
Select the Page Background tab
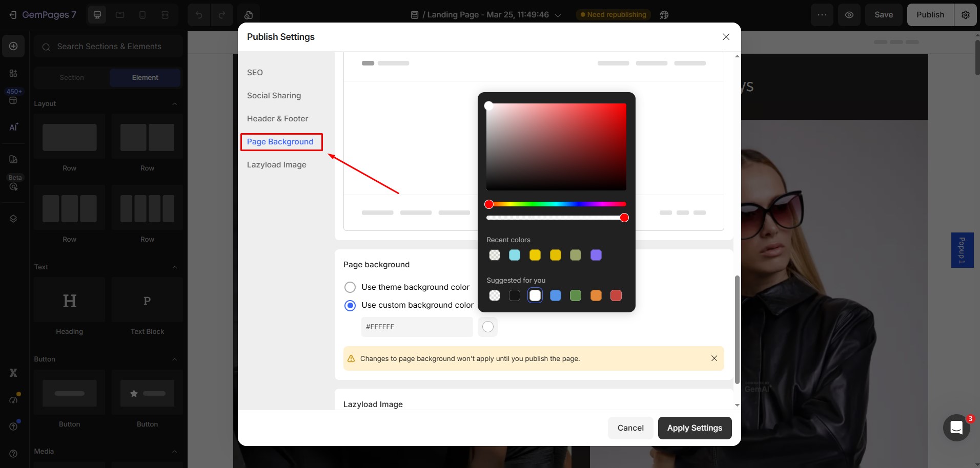[280, 142]
